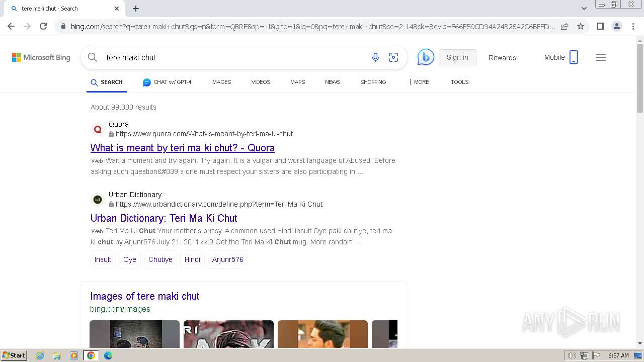This screenshot has width=644, height=362.
Task: Click 'About 99.300 results' text
Action: point(123,107)
